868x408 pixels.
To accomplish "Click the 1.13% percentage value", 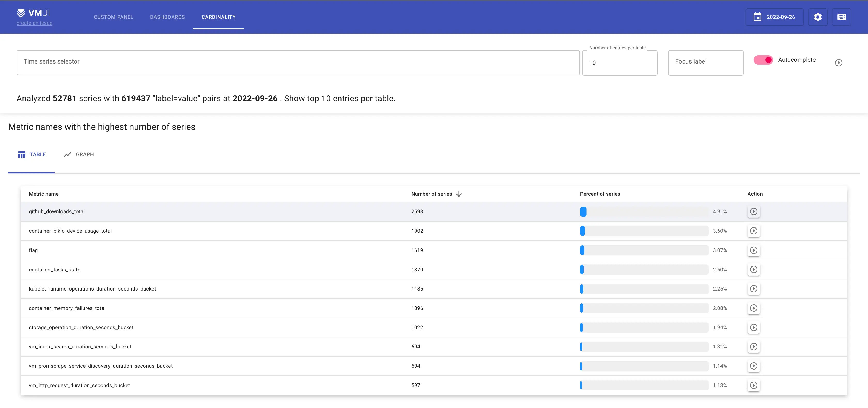I will 720,385.
